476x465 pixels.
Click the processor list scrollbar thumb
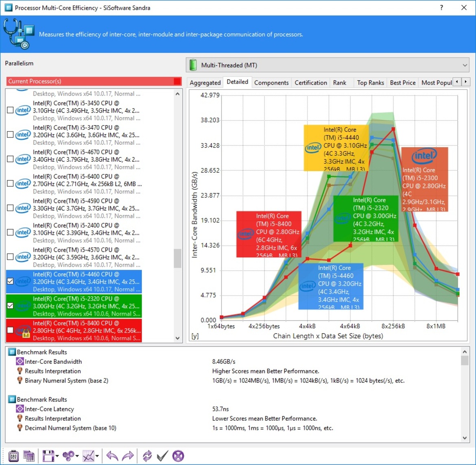tap(178, 259)
